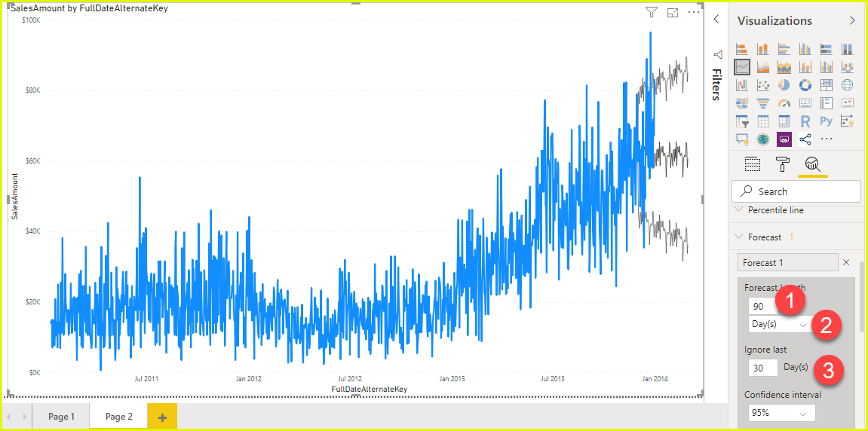Expand the Percentile line section
Screen dimensions: 868x431
(739, 210)
